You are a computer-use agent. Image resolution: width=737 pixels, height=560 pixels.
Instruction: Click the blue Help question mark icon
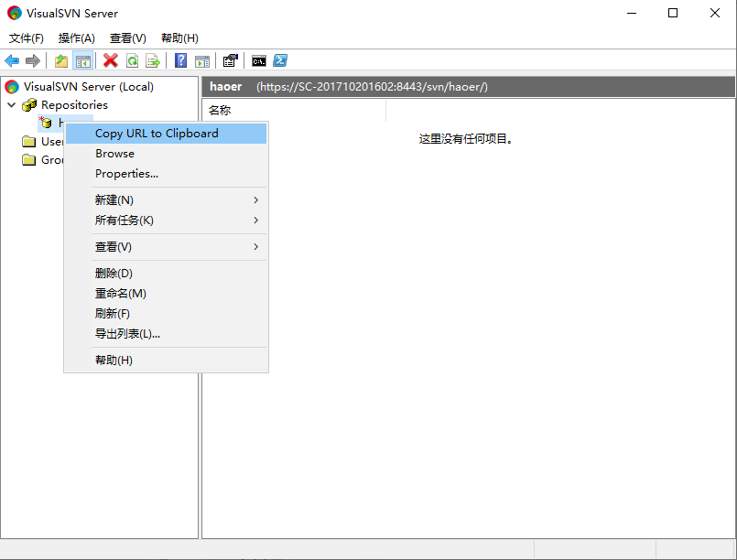pyautogui.click(x=180, y=60)
